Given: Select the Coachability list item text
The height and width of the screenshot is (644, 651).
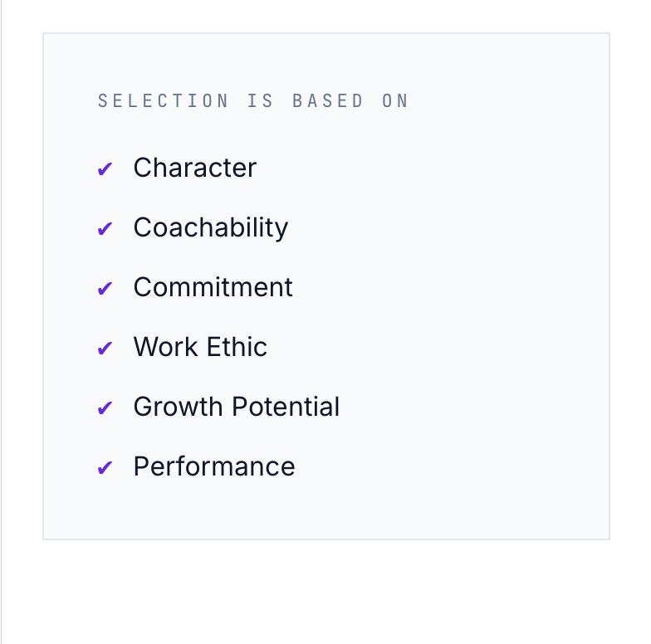Looking at the screenshot, I should (211, 228).
